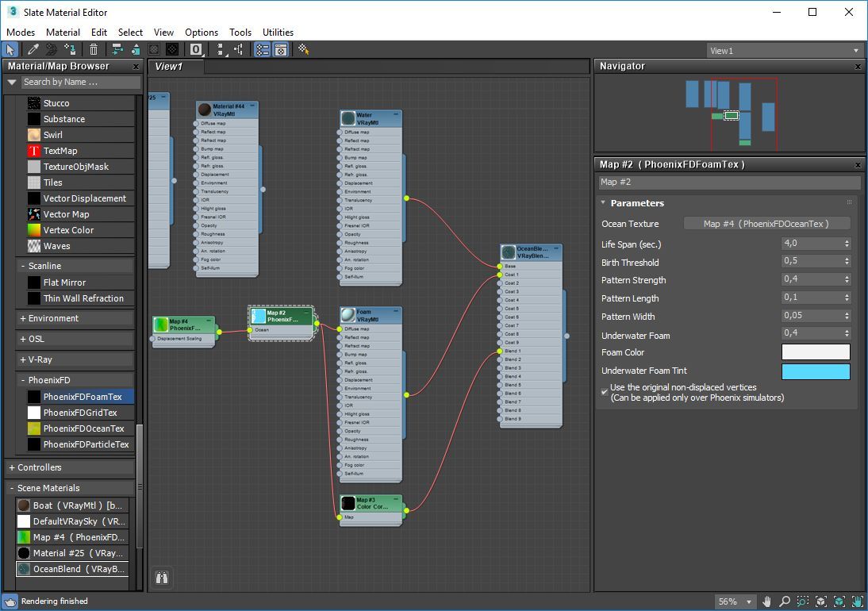Collapse the Parameters rollout

click(x=603, y=203)
